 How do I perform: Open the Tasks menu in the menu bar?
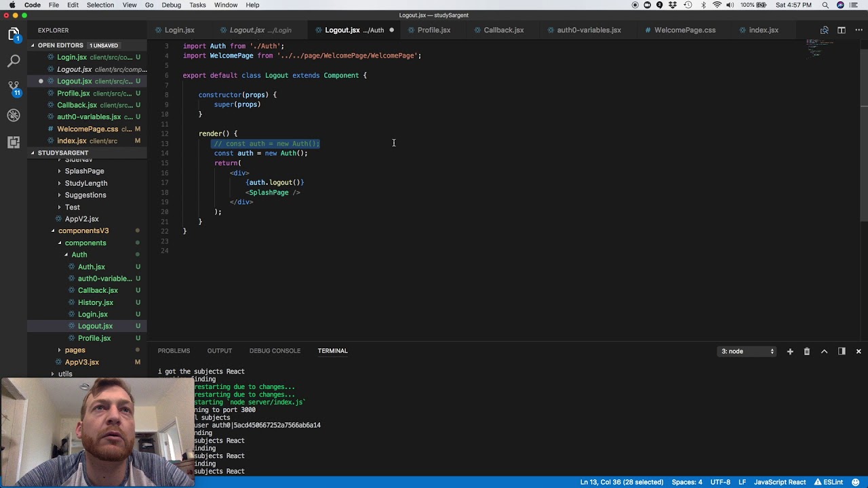pyautogui.click(x=197, y=5)
